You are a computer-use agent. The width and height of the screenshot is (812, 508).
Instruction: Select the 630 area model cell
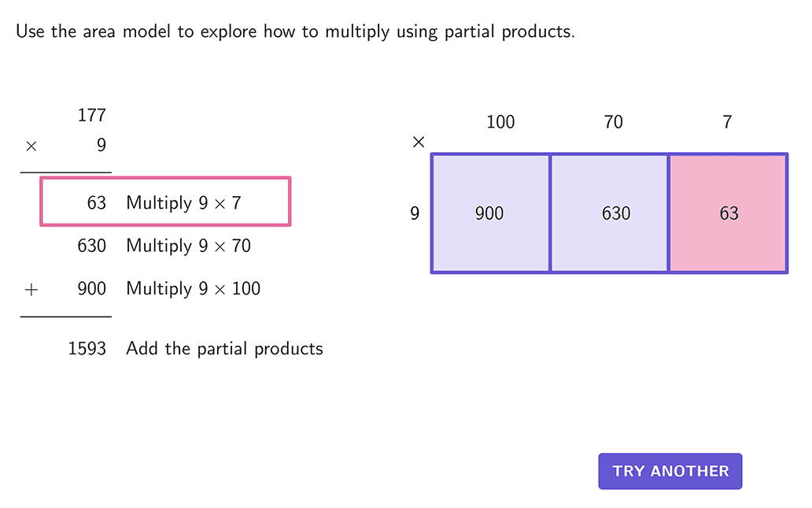609,213
